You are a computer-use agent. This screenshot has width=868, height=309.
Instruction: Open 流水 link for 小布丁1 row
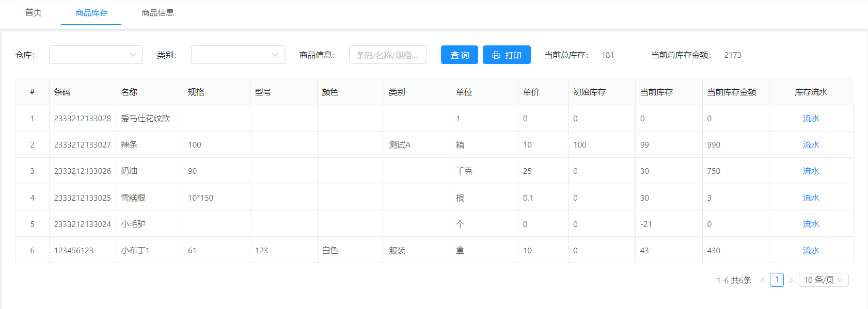(811, 250)
